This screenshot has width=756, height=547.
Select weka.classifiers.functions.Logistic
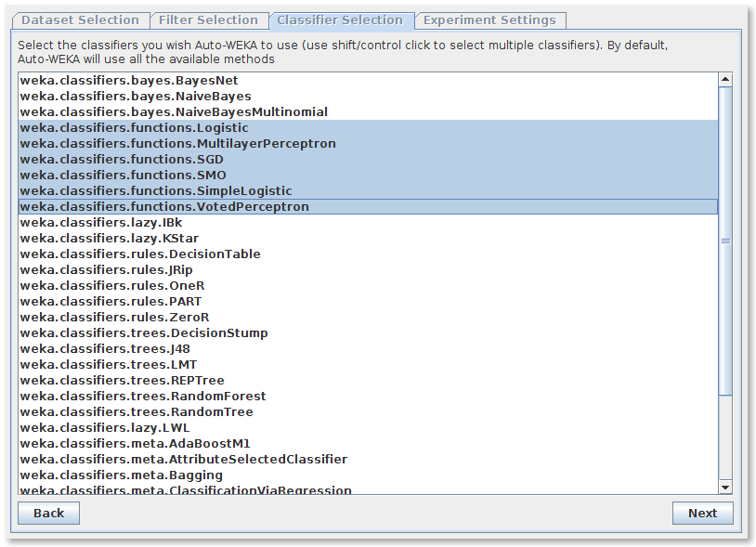coord(369,128)
